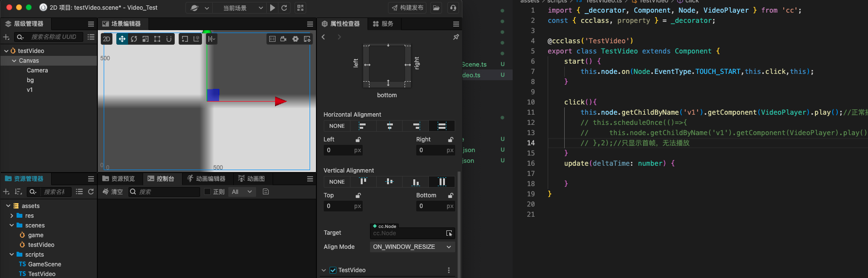Click the 构建发布 build button
Screen dimensions: 868x278
(408, 8)
